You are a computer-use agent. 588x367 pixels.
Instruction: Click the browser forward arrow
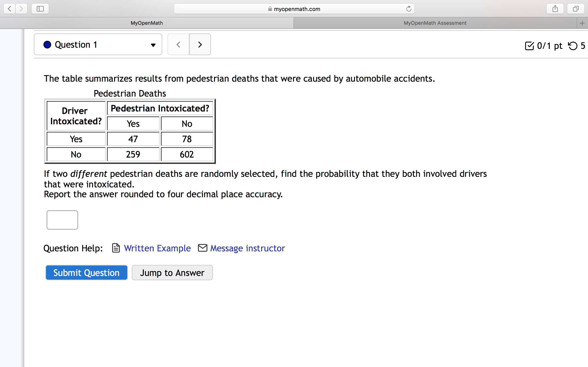coord(21,9)
